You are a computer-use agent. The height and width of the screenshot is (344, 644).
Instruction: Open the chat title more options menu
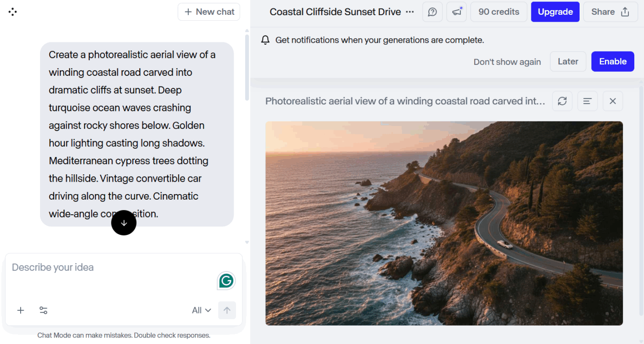click(409, 11)
